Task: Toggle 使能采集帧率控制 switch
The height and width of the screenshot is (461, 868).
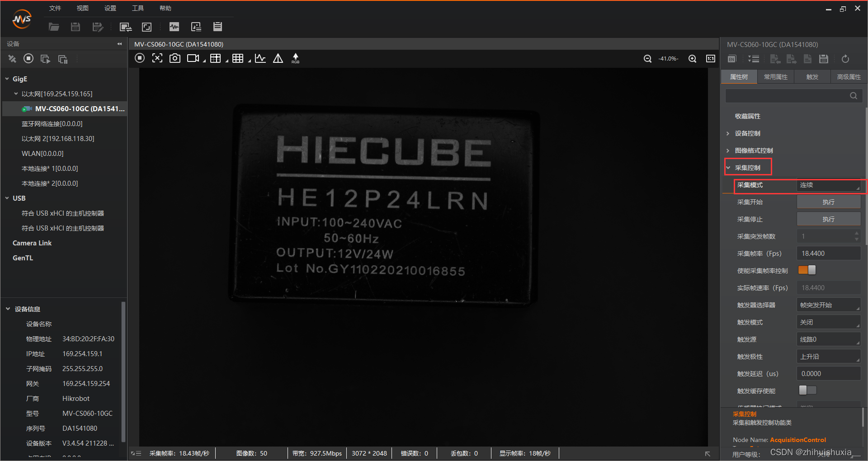Action: tap(807, 270)
